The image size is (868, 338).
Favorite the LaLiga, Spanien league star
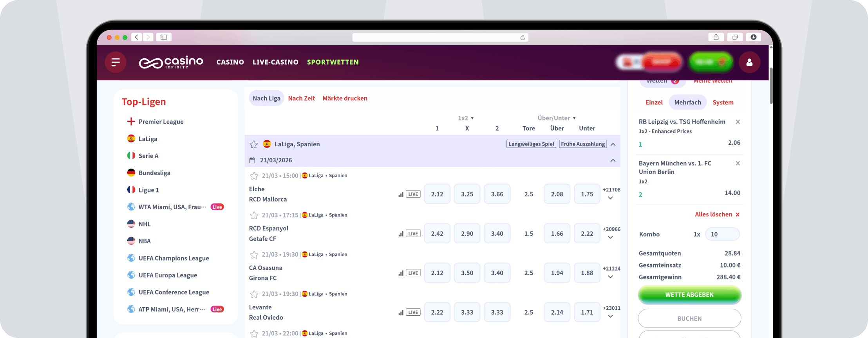254,144
